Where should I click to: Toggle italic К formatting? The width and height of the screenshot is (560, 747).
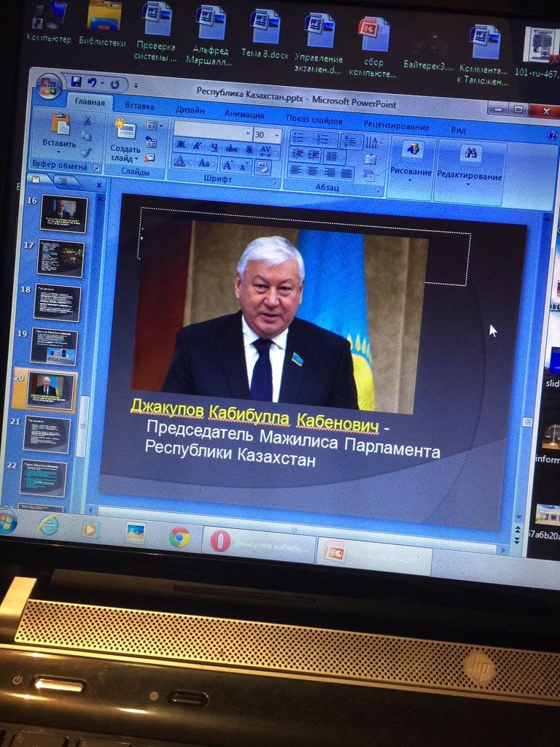pyautogui.click(x=197, y=146)
